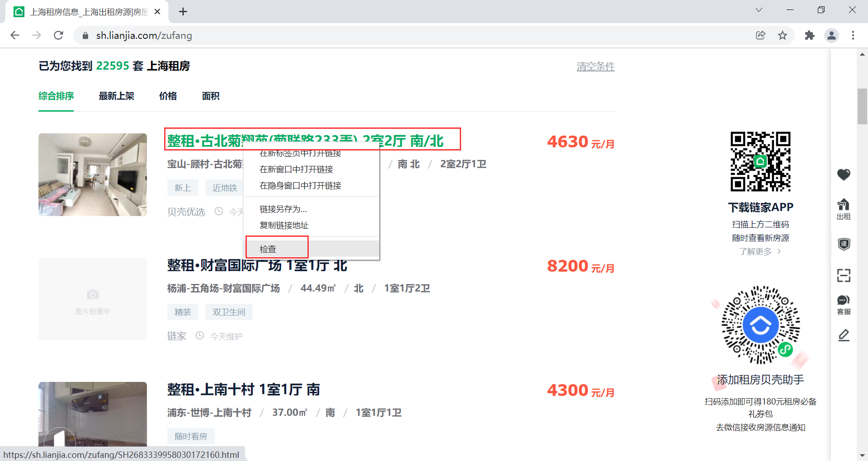This screenshot has width=868, height=461.
Task: Click the 随时看房 tag
Action: (191, 437)
